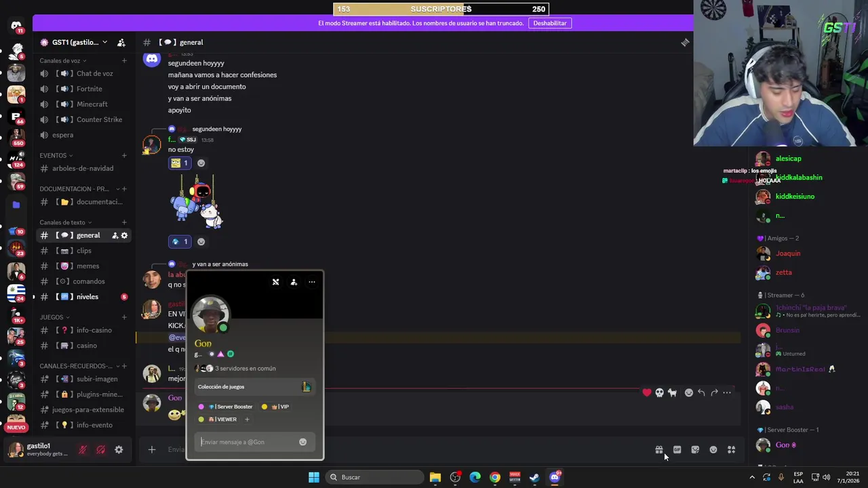Open the apps launcher icon in message bar
The height and width of the screenshot is (488, 868).
(x=732, y=449)
